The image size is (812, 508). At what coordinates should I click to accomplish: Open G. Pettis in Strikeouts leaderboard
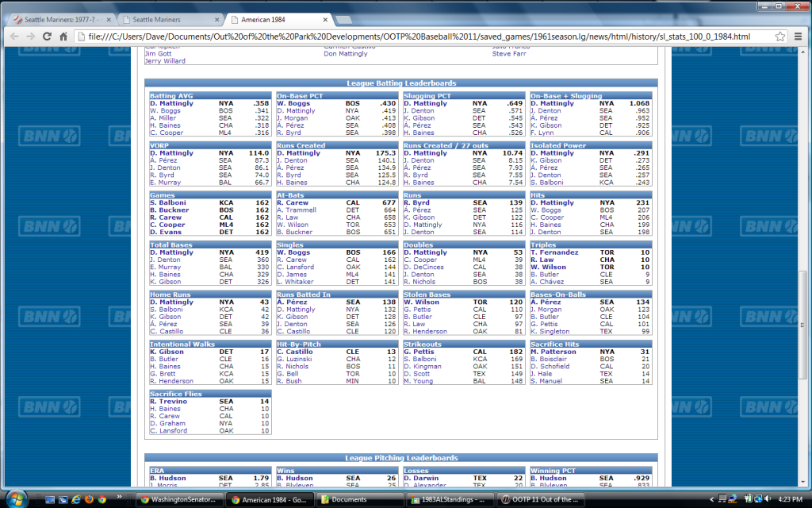pos(419,352)
